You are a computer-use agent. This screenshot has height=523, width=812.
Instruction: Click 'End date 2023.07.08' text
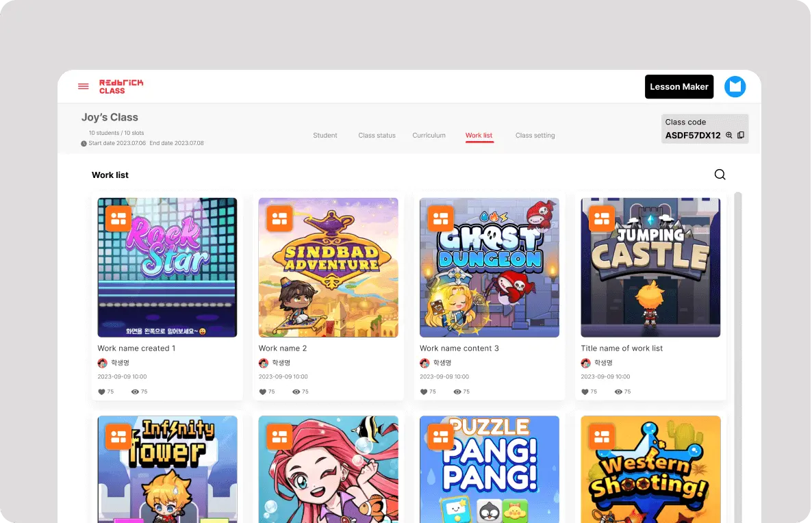pyautogui.click(x=177, y=144)
